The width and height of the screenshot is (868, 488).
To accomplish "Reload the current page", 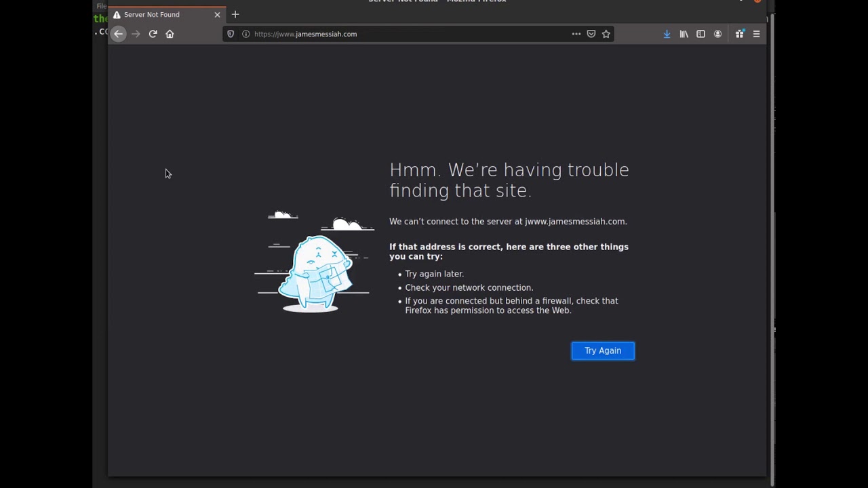I will [153, 34].
